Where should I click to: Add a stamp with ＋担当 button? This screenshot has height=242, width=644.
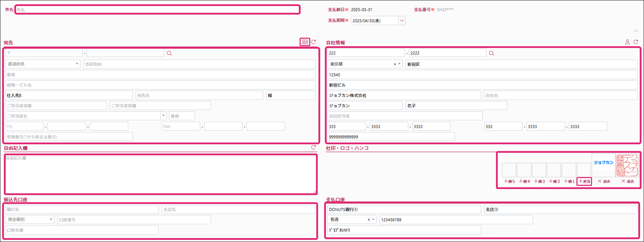pyautogui.click(x=584, y=181)
